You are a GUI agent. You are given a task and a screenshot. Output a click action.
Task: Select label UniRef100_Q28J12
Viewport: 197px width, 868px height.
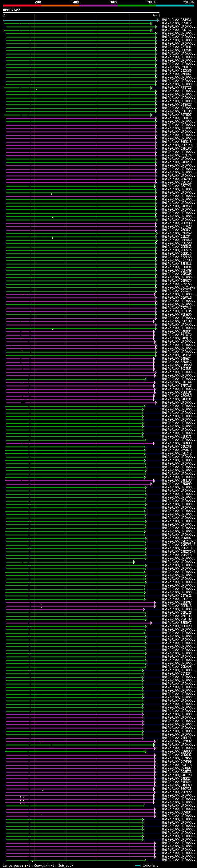(x=177, y=182)
